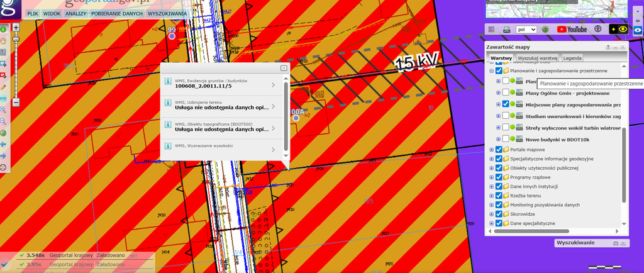This screenshot has width=644, height=273.
Task: Click the zoom in plus button
Action: coord(16,28)
